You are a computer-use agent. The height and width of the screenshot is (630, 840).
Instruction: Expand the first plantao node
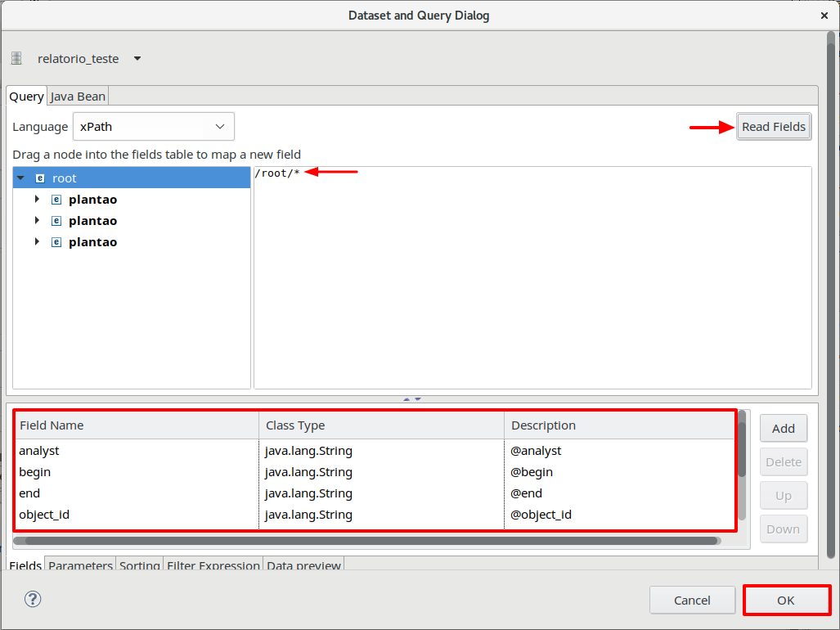tap(37, 200)
